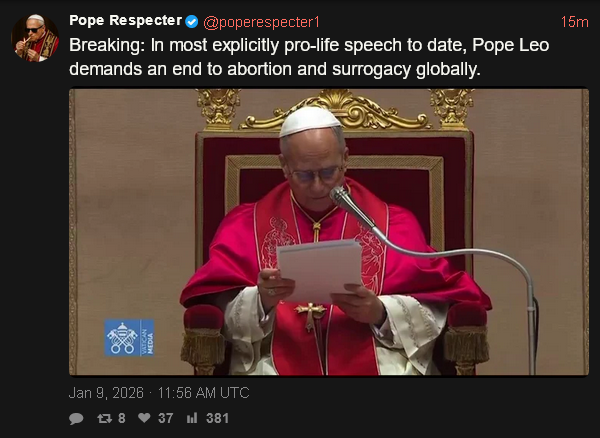The width and height of the screenshot is (600, 438).
Task: Click the retweet count 8
Action: pos(122,418)
